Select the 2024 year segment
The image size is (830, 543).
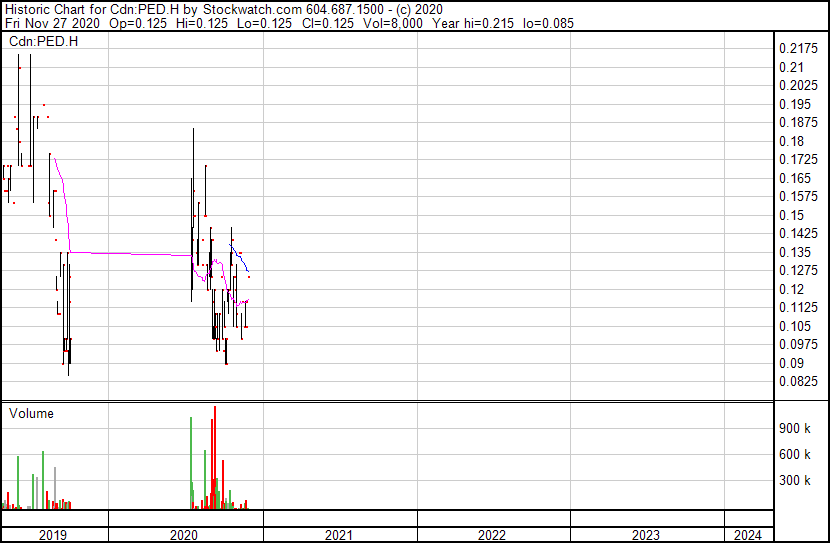(x=747, y=535)
